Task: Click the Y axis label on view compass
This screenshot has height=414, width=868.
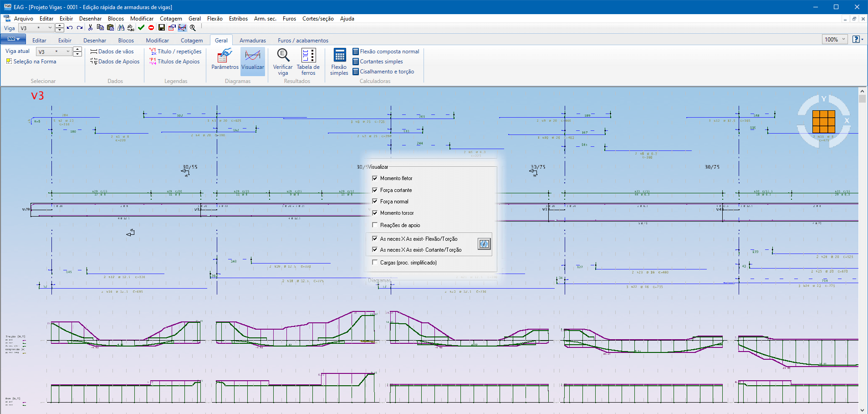Action: tap(823, 99)
